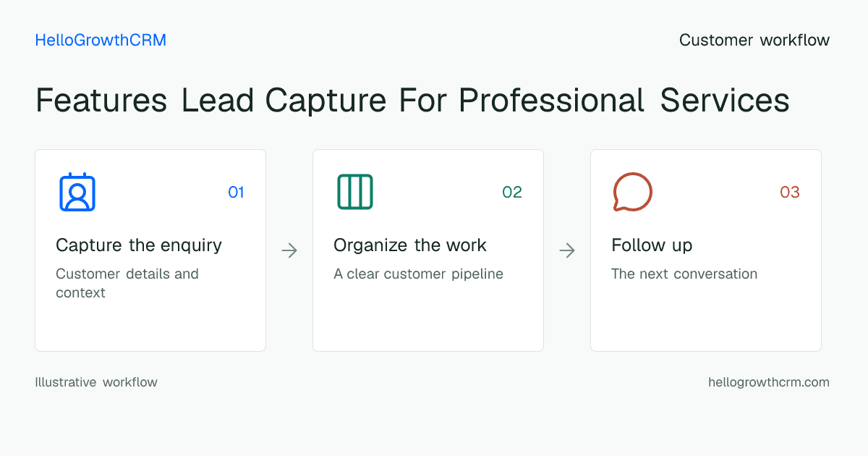Viewport: 868px width, 456px height.
Task: Visit the hellogrowthcrm.com link
Action: [x=769, y=382]
